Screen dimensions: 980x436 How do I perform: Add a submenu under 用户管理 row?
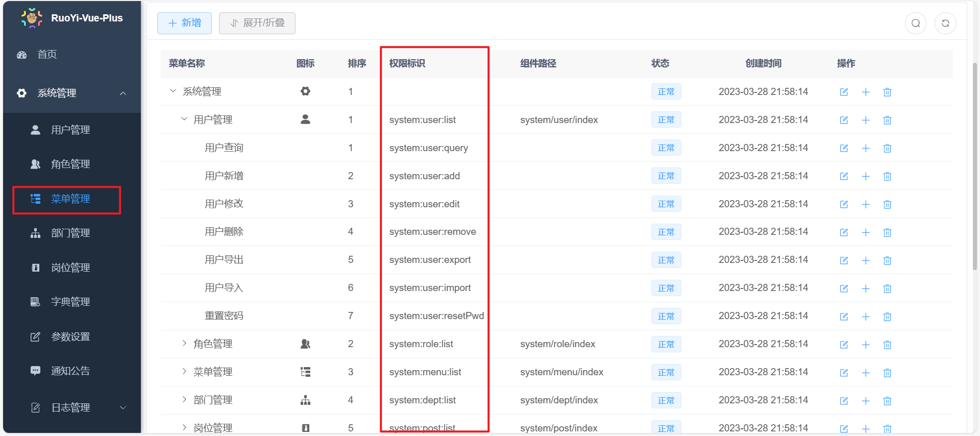point(866,120)
